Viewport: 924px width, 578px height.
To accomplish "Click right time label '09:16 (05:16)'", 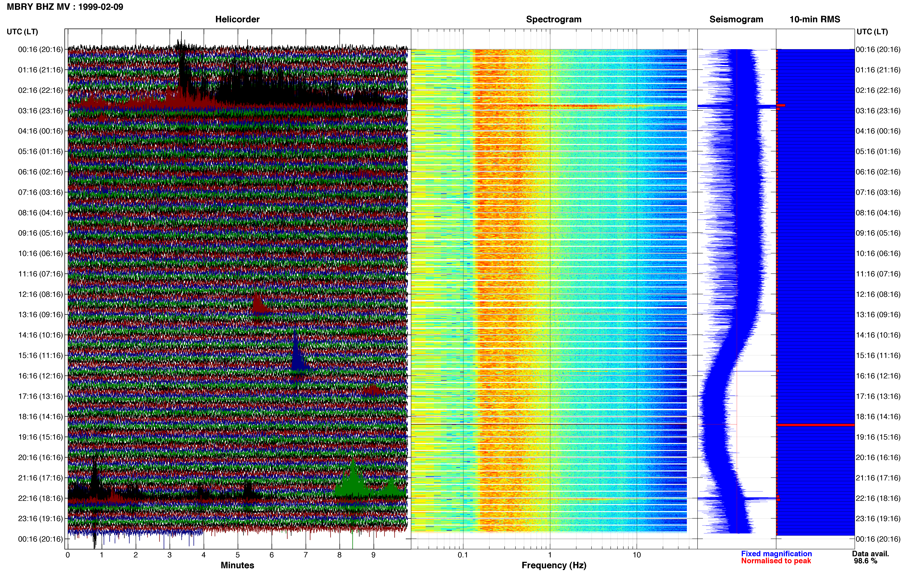I will (x=878, y=233).
